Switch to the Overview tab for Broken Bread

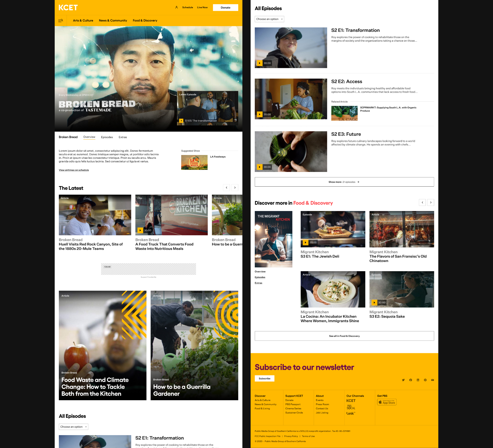[89, 137]
